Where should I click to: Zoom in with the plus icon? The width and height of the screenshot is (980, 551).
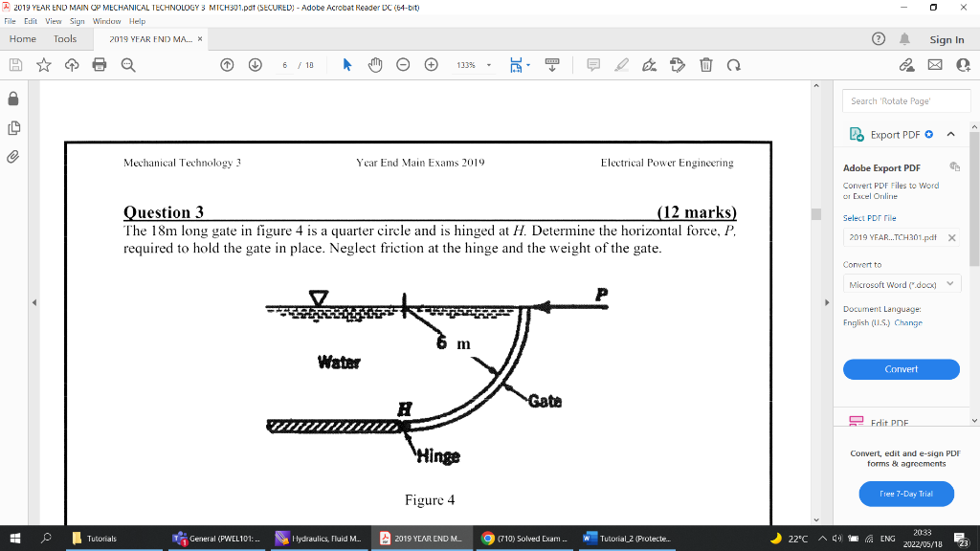[430, 64]
